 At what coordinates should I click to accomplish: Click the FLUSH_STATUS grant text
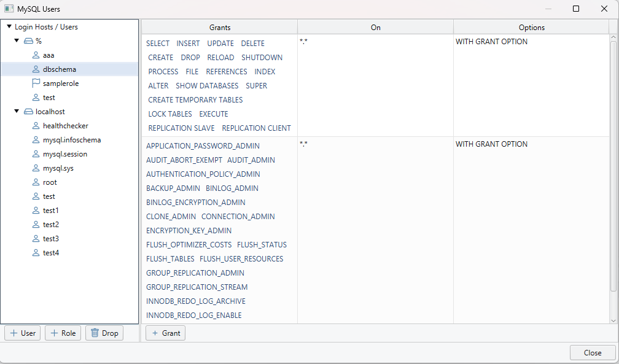coord(262,245)
